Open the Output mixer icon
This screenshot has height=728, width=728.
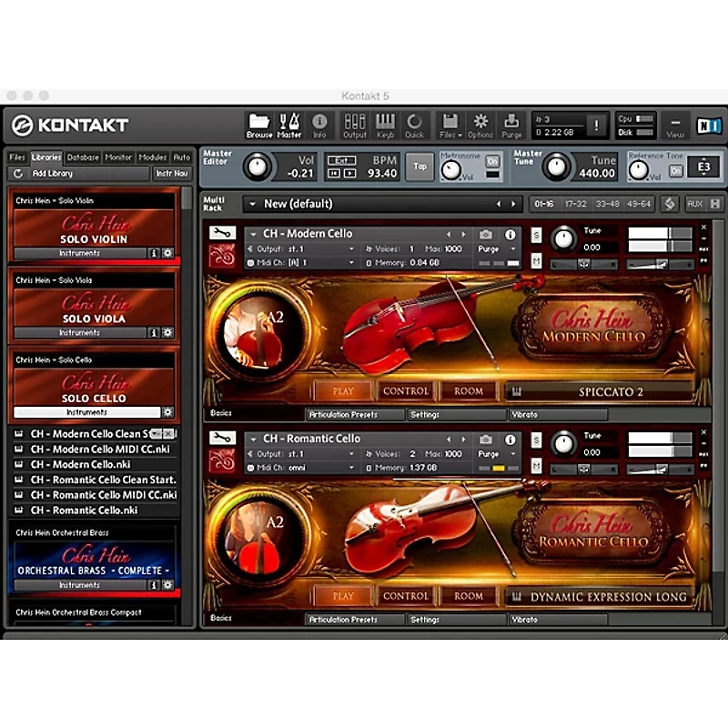(x=354, y=125)
